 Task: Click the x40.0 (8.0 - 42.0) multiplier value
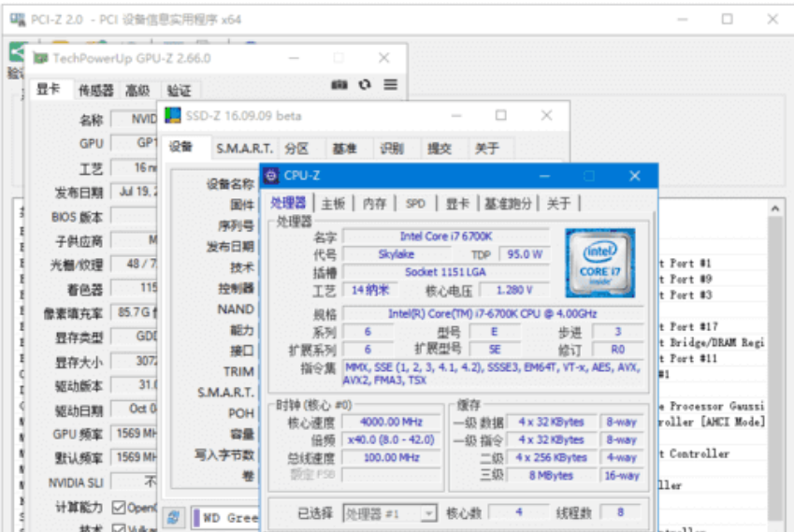tap(391, 439)
